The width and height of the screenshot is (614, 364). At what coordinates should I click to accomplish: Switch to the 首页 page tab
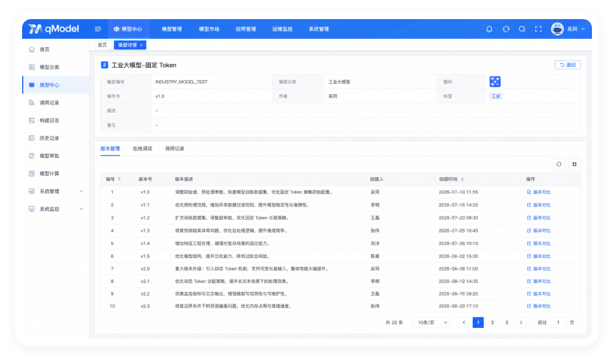(x=102, y=45)
